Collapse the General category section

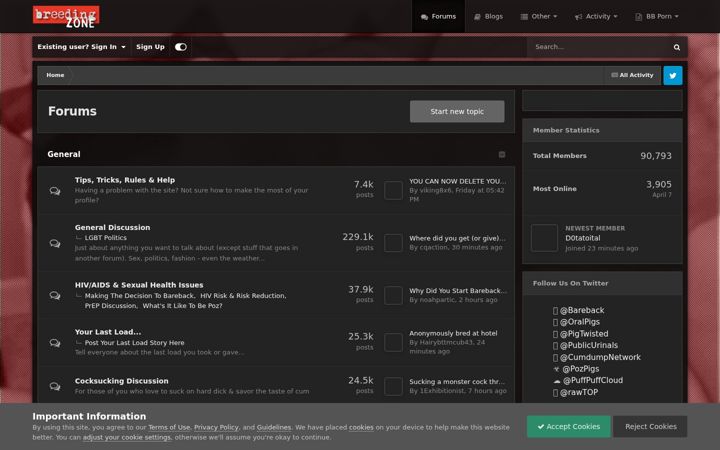click(x=501, y=154)
